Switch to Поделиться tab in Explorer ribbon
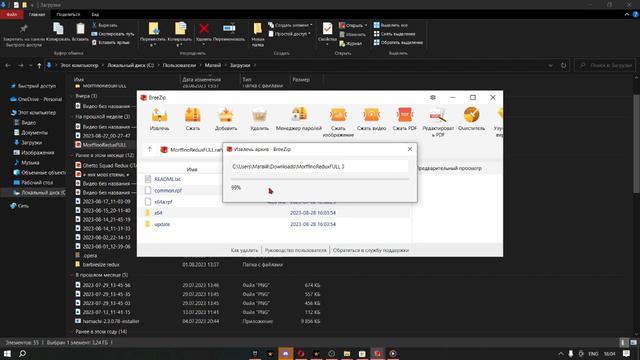 pos(68,14)
